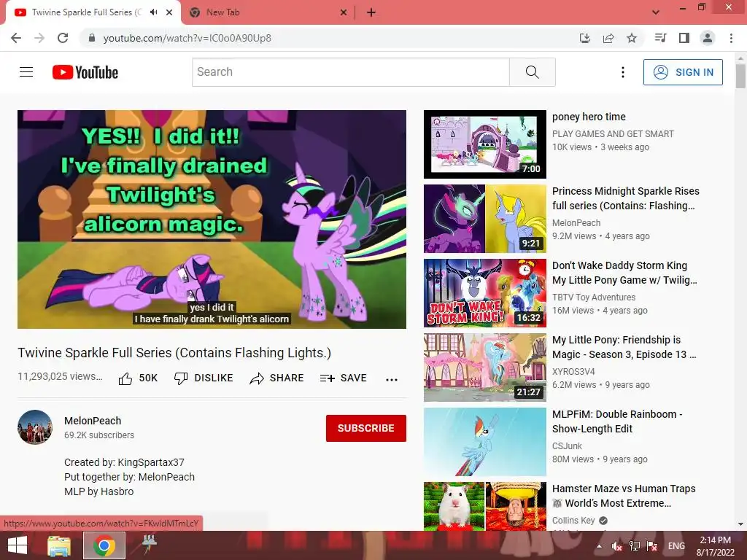Click the page vertical scrollbar thumb
This screenshot has height=560, width=747.
click(740, 76)
